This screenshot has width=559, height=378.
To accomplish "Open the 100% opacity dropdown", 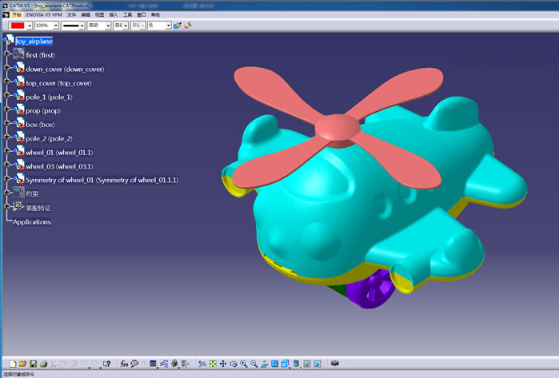I will [x=56, y=26].
